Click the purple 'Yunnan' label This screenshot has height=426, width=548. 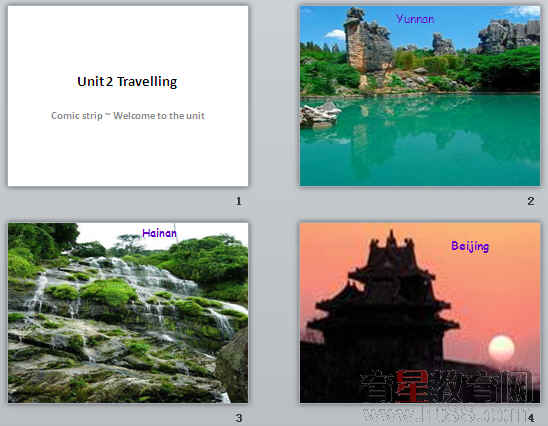pos(415,19)
